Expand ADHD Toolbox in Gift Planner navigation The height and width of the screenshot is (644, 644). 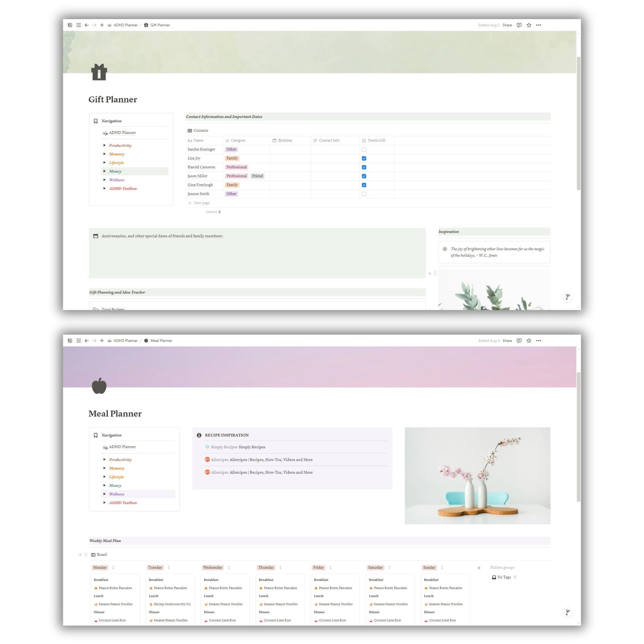tap(105, 189)
